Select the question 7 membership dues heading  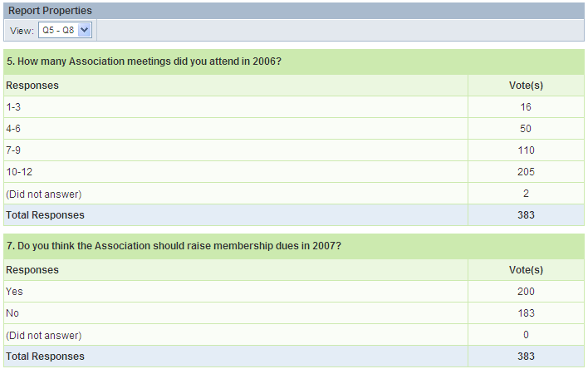(173, 247)
